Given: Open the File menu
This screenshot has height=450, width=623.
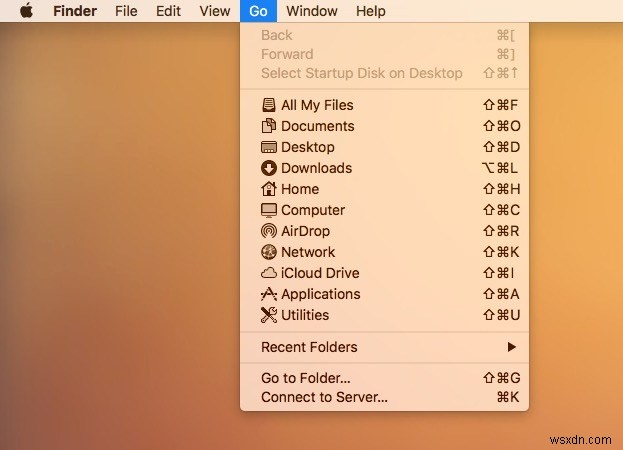Looking at the screenshot, I should pyautogui.click(x=126, y=11).
